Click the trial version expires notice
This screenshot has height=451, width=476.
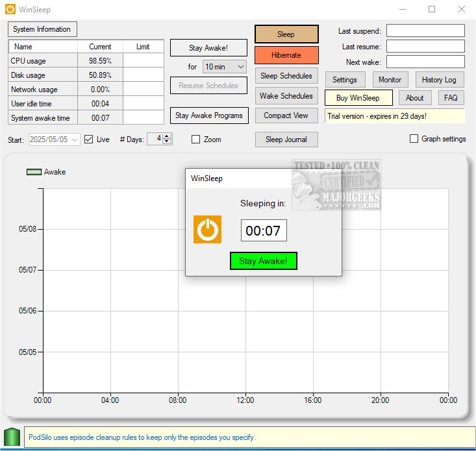(394, 116)
